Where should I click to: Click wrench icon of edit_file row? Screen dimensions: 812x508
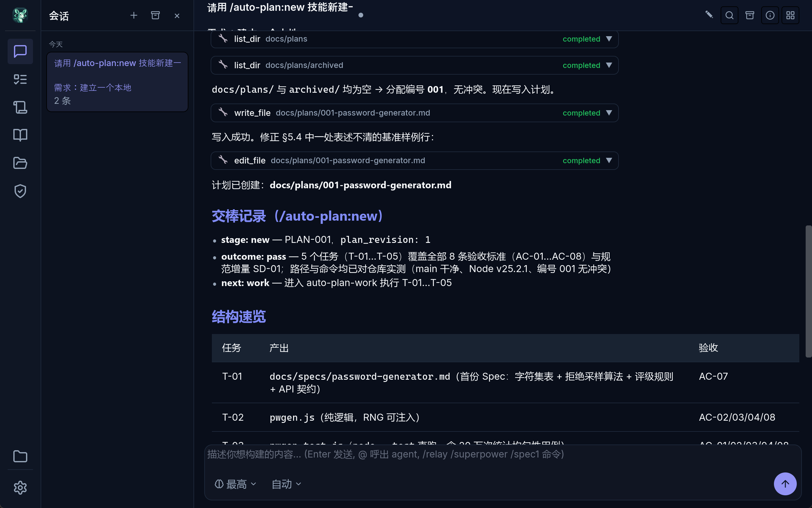point(223,160)
